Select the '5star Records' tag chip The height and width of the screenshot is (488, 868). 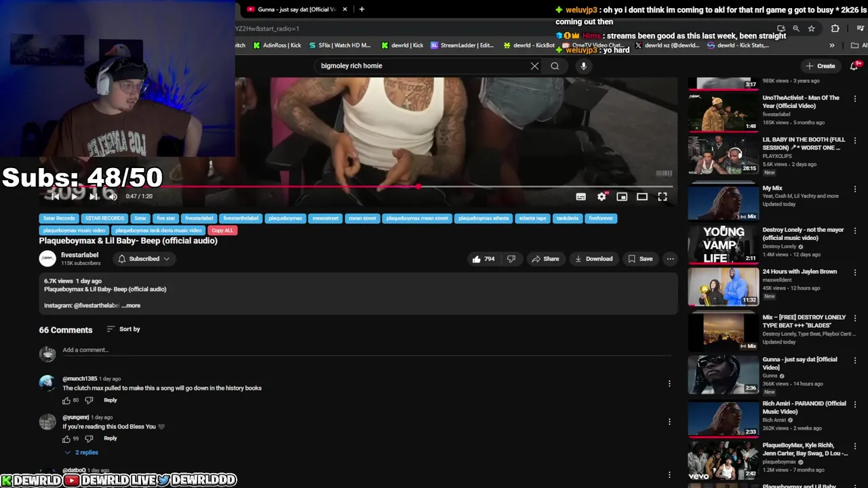[x=59, y=218]
